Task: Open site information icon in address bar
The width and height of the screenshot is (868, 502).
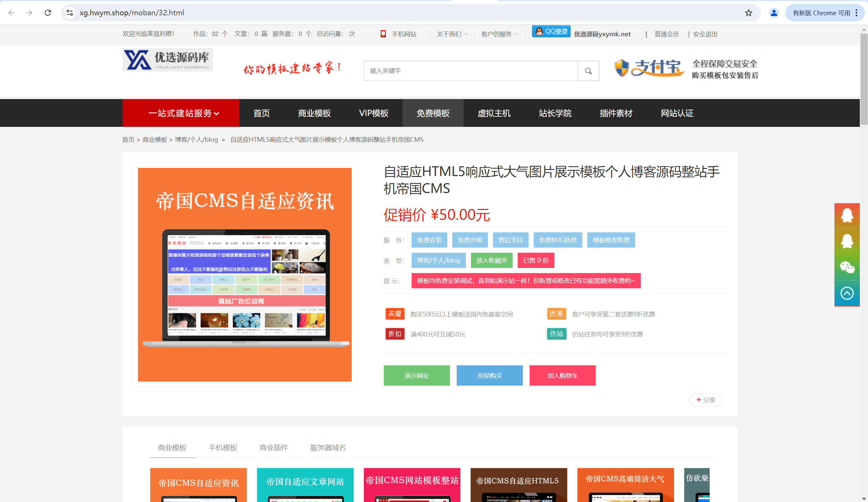Action: pos(70,13)
